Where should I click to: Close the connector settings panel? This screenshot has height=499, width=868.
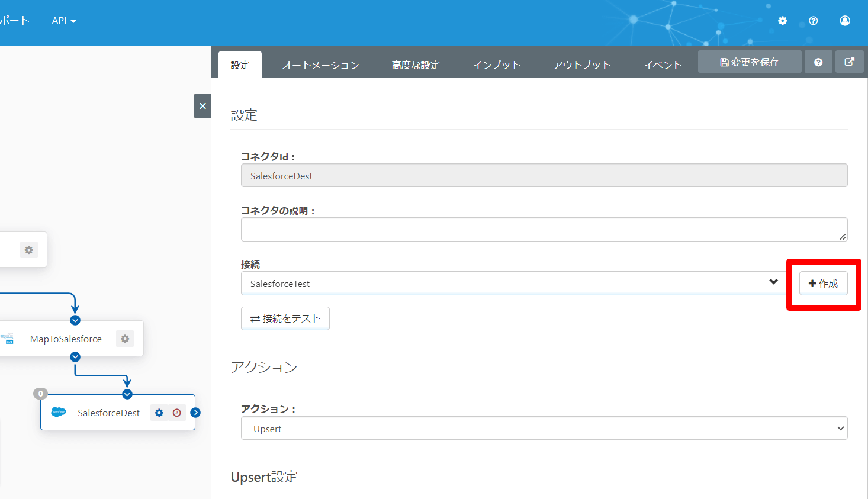(x=202, y=106)
